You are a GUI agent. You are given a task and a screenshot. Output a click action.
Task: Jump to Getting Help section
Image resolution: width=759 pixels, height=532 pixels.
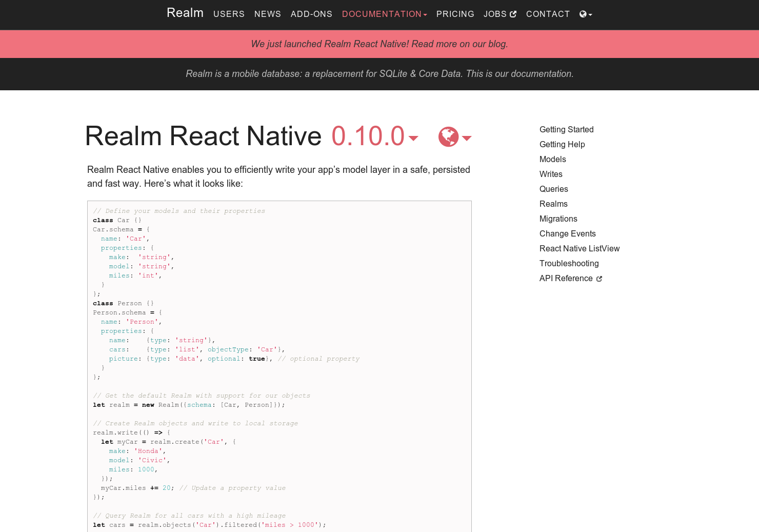coord(562,145)
